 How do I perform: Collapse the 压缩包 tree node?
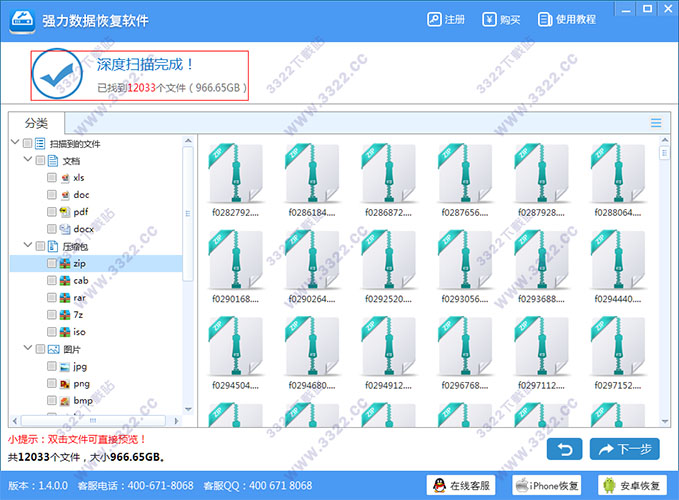(28, 245)
